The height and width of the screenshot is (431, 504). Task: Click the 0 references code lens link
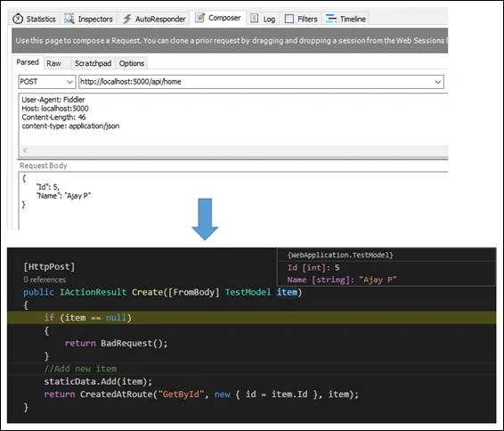pyautogui.click(x=45, y=280)
